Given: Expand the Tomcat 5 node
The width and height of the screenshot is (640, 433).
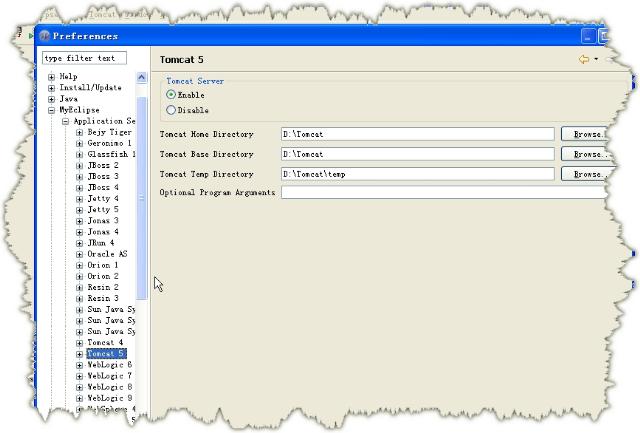Looking at the screenshot, I should pos(80,354).
